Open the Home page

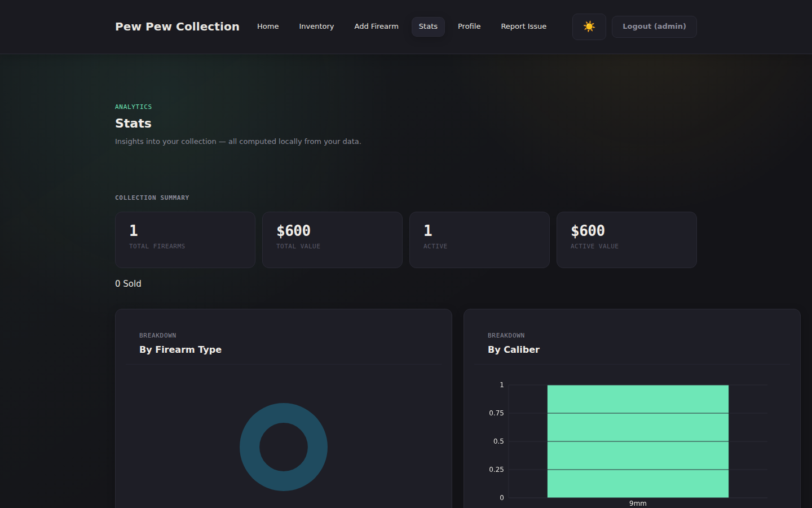click(x=268, y=27)
